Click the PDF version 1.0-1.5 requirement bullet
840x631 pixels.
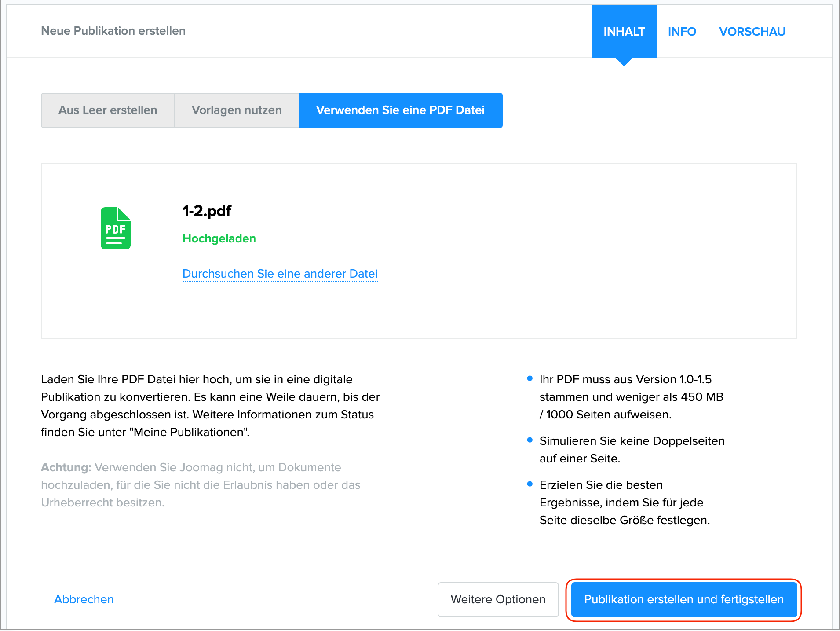click(x=631, y=397)
